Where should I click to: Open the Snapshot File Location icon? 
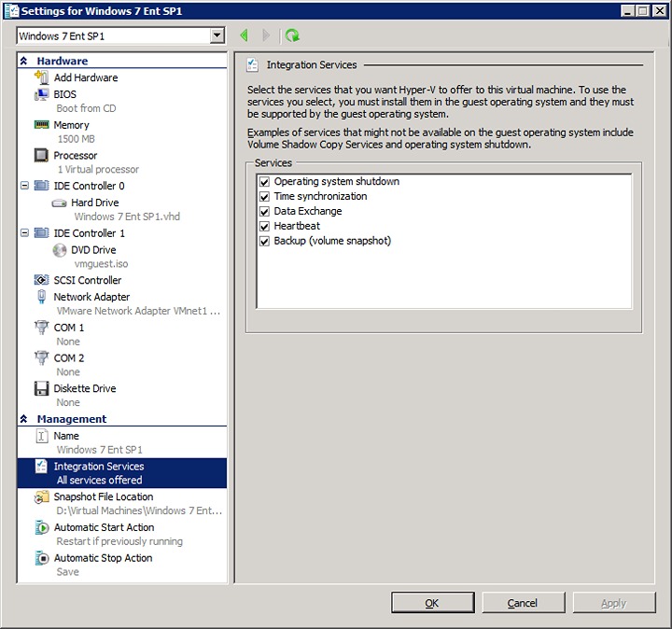[x=41, y=497]
